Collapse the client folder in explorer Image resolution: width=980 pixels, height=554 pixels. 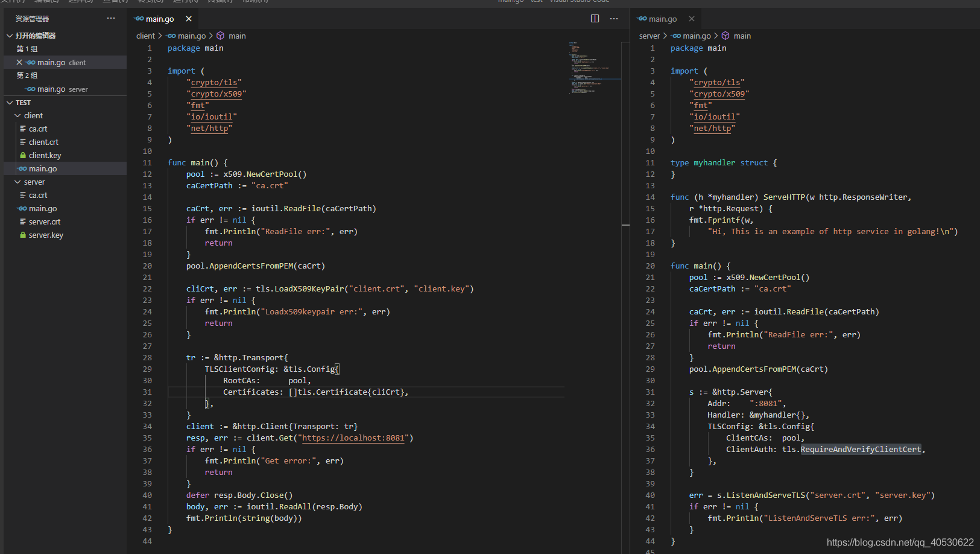pos(17,115)
